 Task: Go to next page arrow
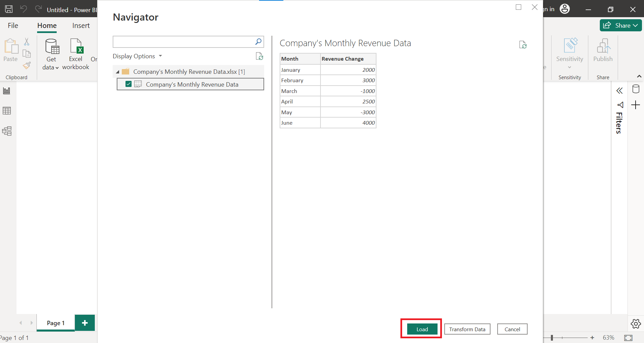click(x=32, y=323)
